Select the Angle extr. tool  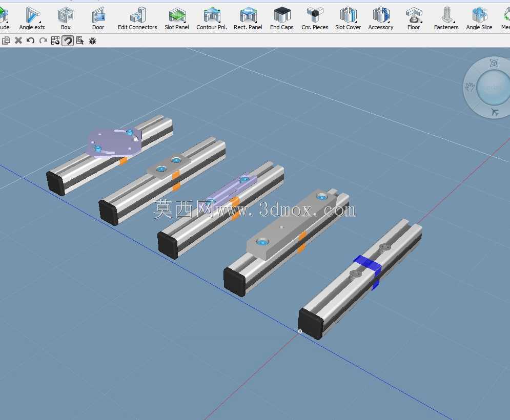pyautogui.click(x=32, y=18)
